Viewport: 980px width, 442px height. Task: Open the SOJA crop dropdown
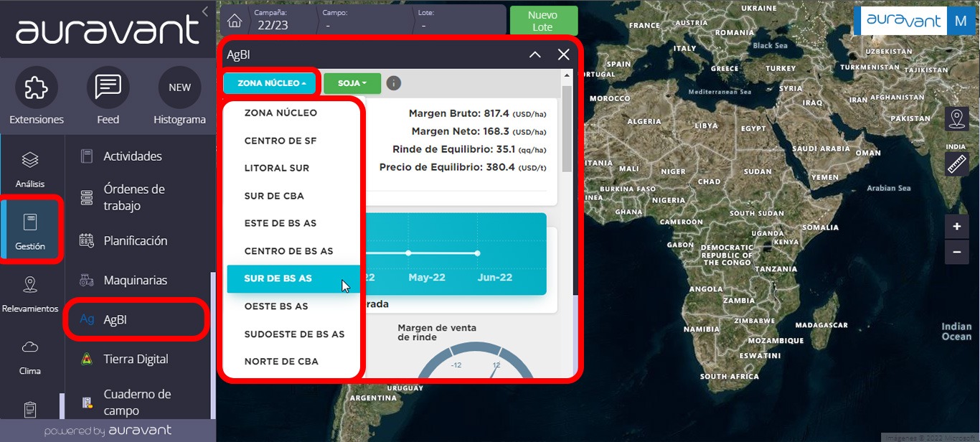(352, 83)
